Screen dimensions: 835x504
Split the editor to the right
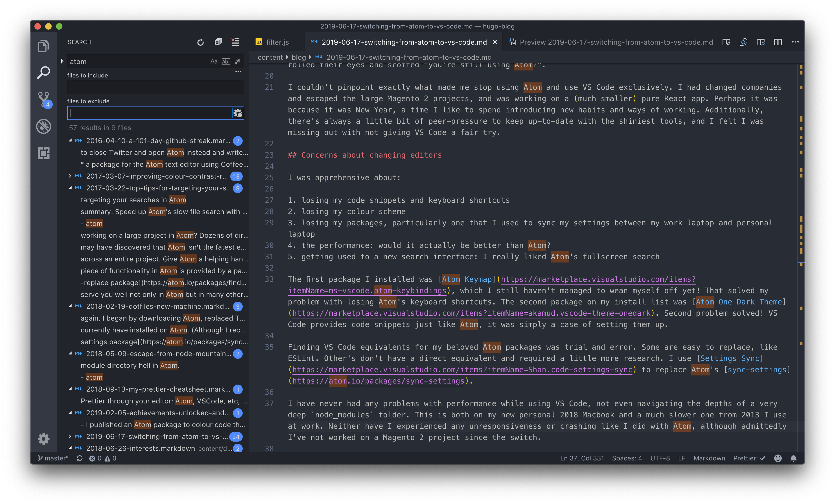tap(778, 42)
